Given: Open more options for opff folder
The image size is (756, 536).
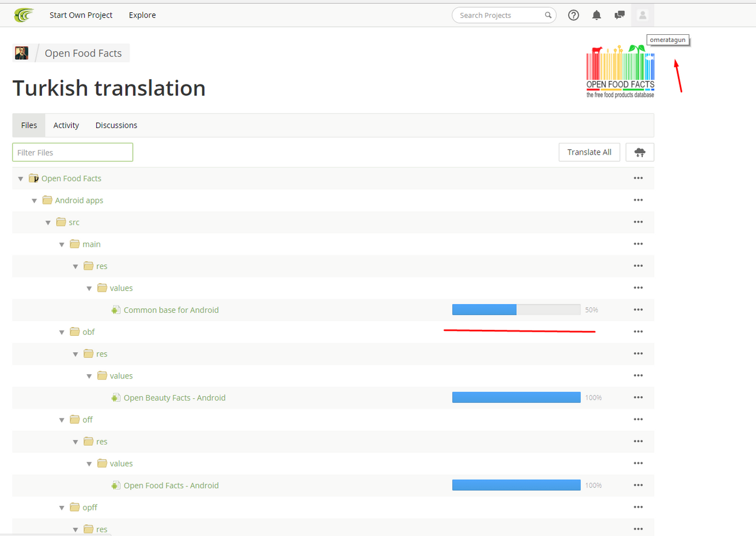Looking at the screenshot, I should (x=638, y=507).
